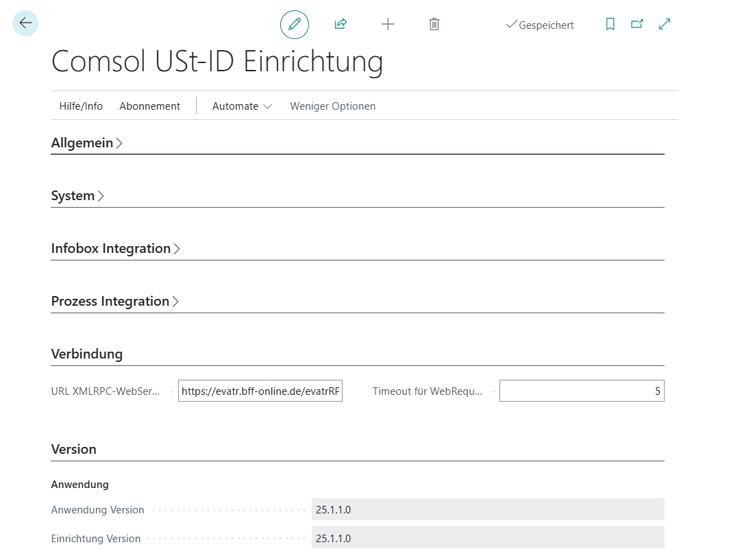Collapse the Version section header
This screenshot has height=560, width=729.
click(74, 450)
